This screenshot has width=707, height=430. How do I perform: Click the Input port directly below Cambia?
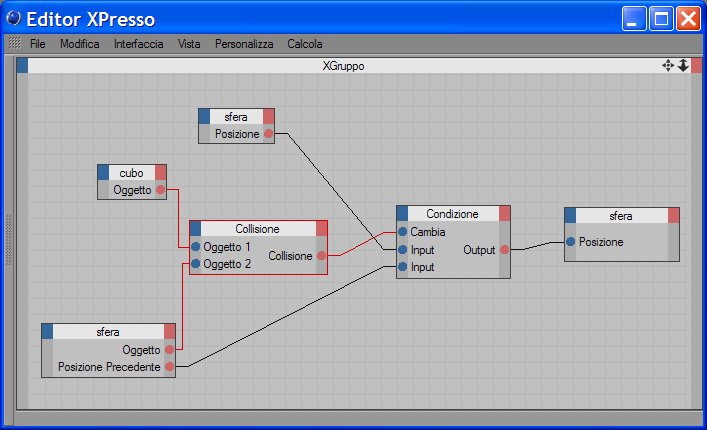[x=403, y=249]
